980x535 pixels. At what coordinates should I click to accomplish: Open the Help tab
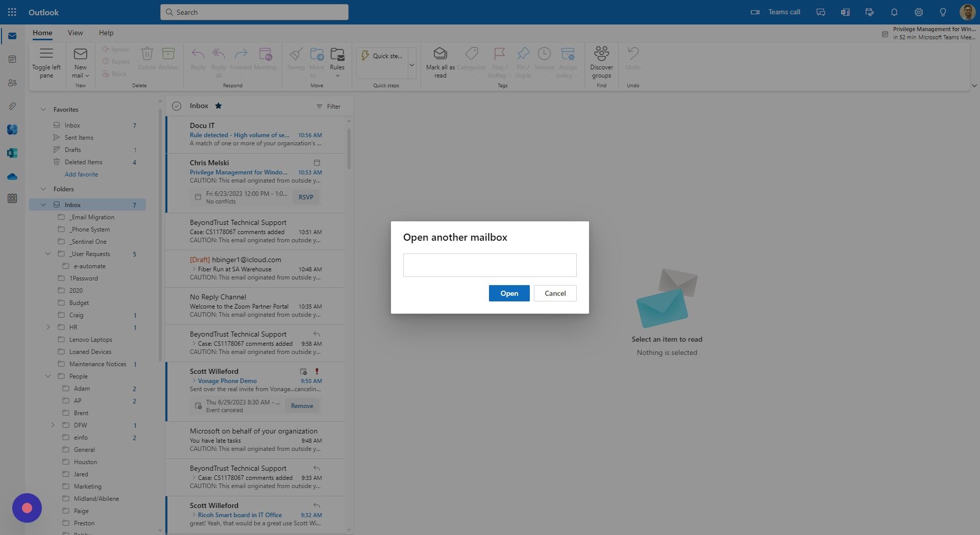(x=106, y=32)
